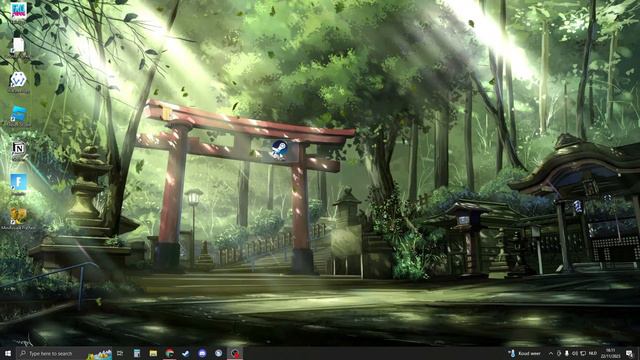Open the Calculator app in the taskbar
This screenshot has width=640, height=360.
pos(137,353)
